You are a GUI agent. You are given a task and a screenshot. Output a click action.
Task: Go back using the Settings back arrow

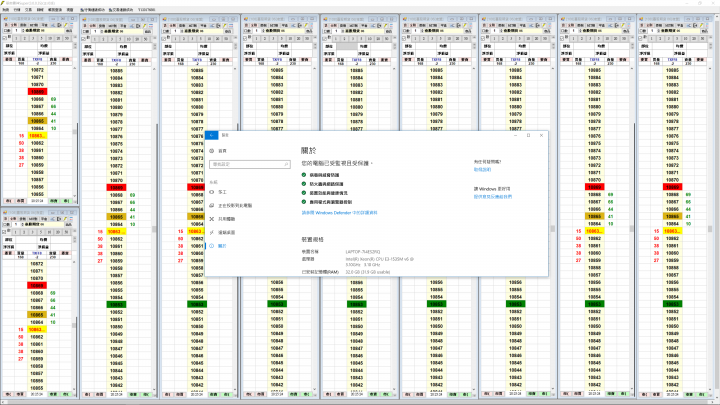pos(211,135)
